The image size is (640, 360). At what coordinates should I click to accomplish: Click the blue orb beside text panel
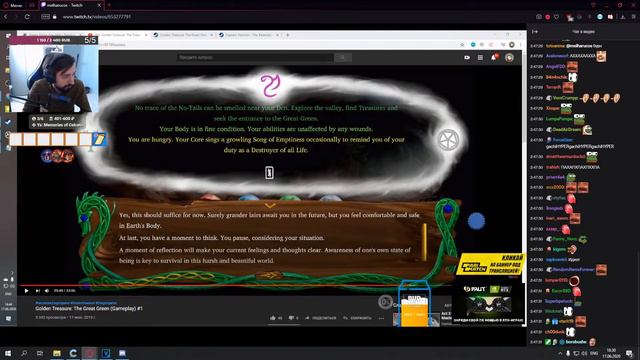(476, 221)
